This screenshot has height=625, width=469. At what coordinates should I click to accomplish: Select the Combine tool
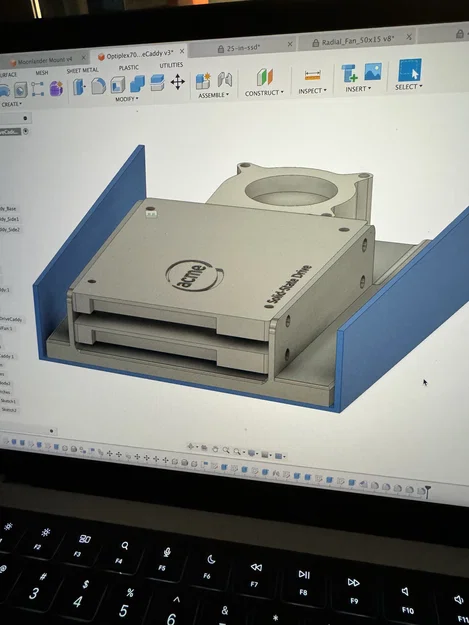pyautogui.click(x=137, y=84)
